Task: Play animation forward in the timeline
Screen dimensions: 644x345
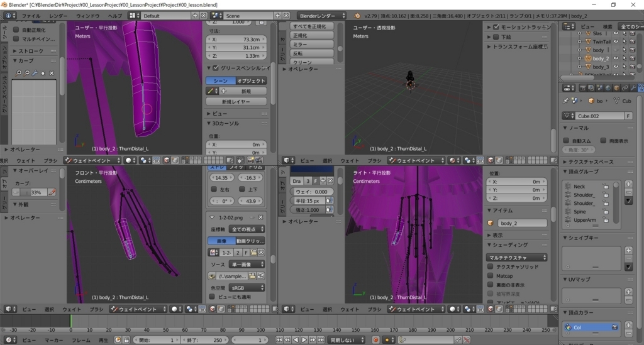Action: (304, 340)
